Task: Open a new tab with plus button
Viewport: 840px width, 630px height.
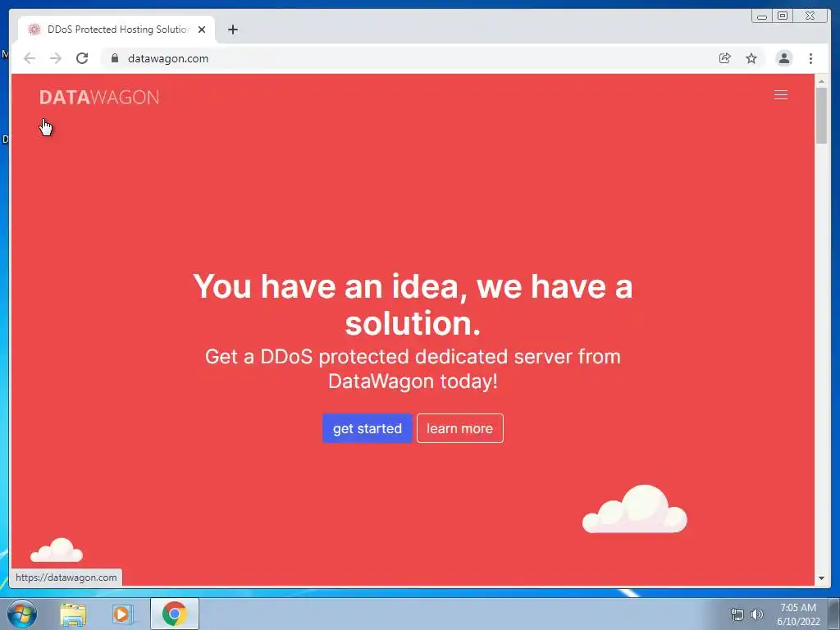Action: 232,30
